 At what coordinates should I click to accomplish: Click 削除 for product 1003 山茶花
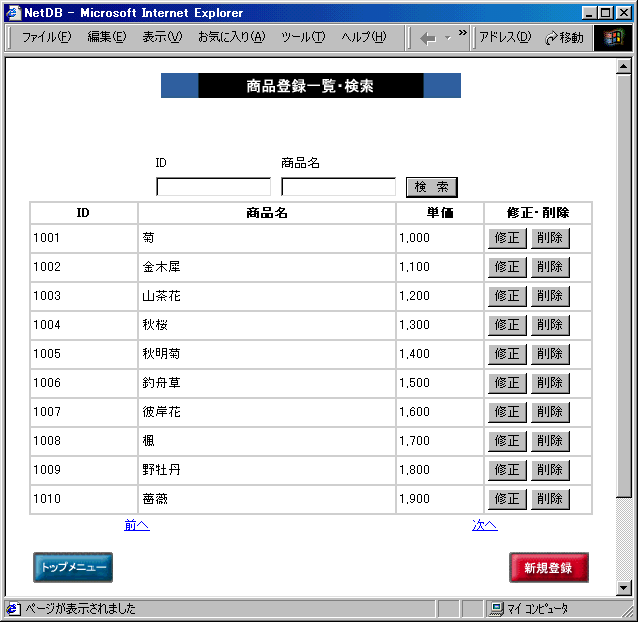tap(551, 296)
